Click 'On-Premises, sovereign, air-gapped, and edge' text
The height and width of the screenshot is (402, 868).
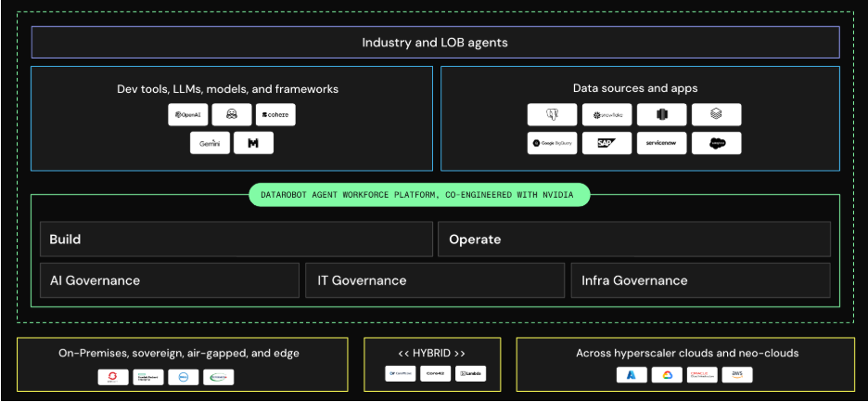point(179,353)
